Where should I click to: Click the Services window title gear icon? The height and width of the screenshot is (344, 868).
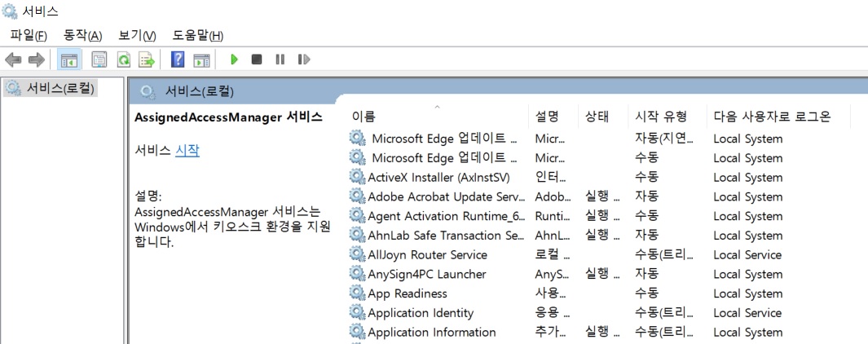point(10,11)
